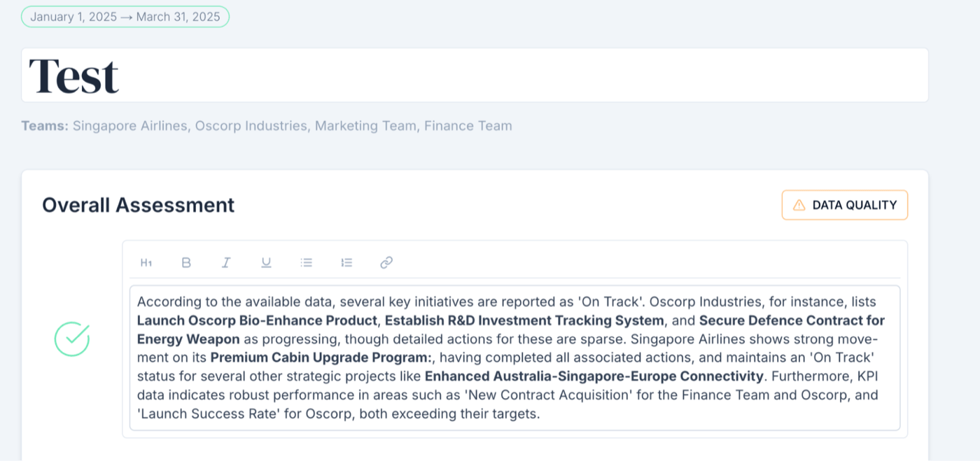Insert a bulleted list
980x461 pixels.
point(306,262)
